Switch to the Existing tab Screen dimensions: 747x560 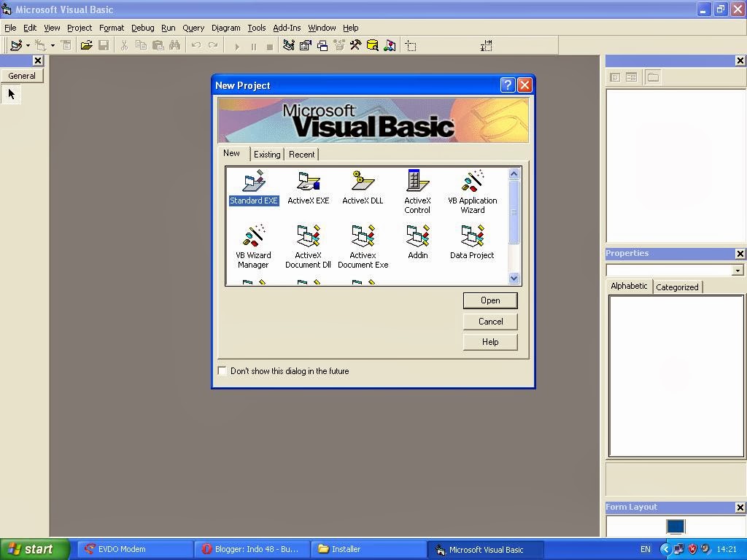pyautogui.click(x=267, y=154)
